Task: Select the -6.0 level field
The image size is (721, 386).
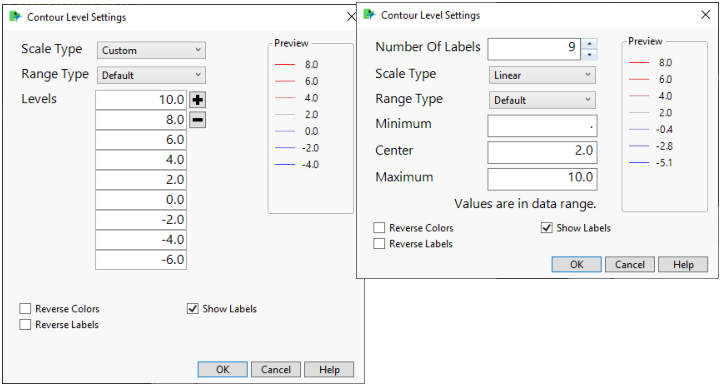Action: (141, 259)
